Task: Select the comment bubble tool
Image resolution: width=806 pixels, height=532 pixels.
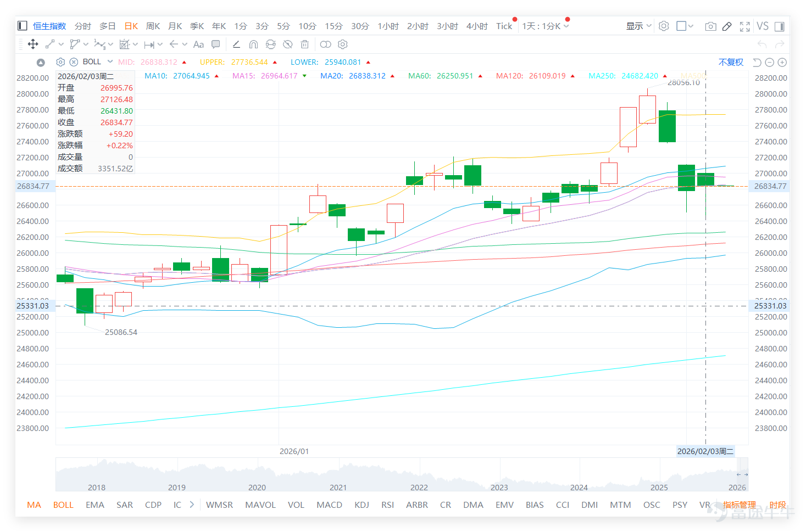Action: 216,44
